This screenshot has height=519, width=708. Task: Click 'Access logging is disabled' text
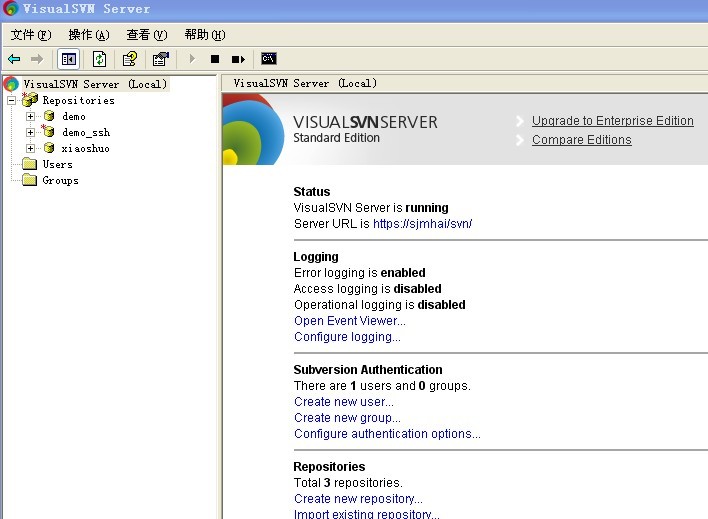tap(368, 289)
